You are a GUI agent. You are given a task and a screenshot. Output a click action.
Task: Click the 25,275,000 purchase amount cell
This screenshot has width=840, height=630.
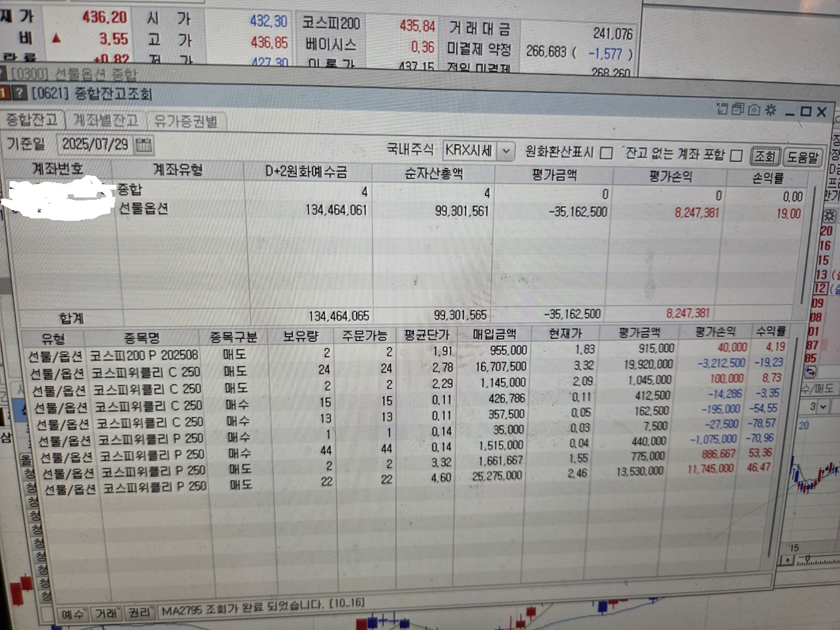[x=497, y=476]
